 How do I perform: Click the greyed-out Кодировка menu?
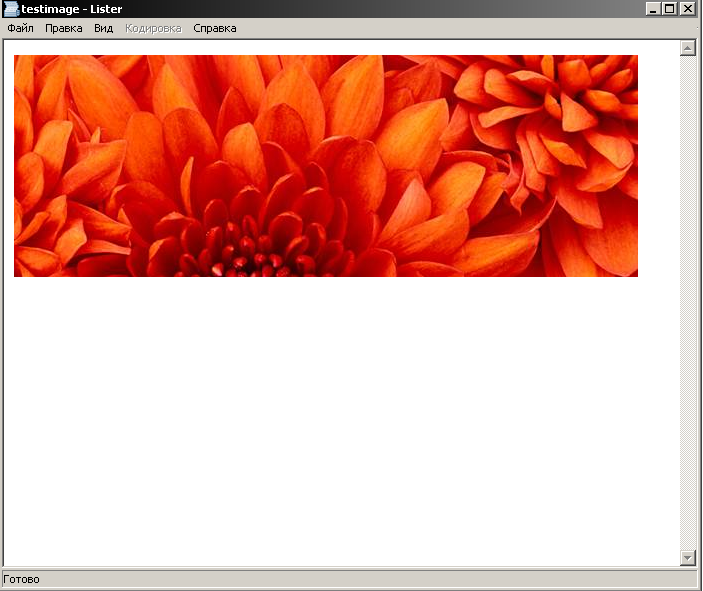(153, 28)
